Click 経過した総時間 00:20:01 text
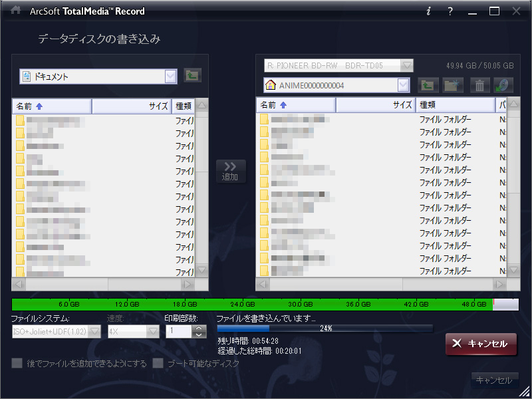Image resolution: width=532 pixels, height=399 pixels. coord(259,351)
